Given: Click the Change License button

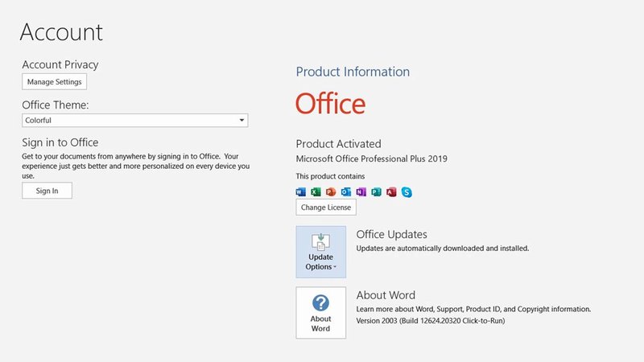Looking at the screenshot, I should tap(326, 208).
